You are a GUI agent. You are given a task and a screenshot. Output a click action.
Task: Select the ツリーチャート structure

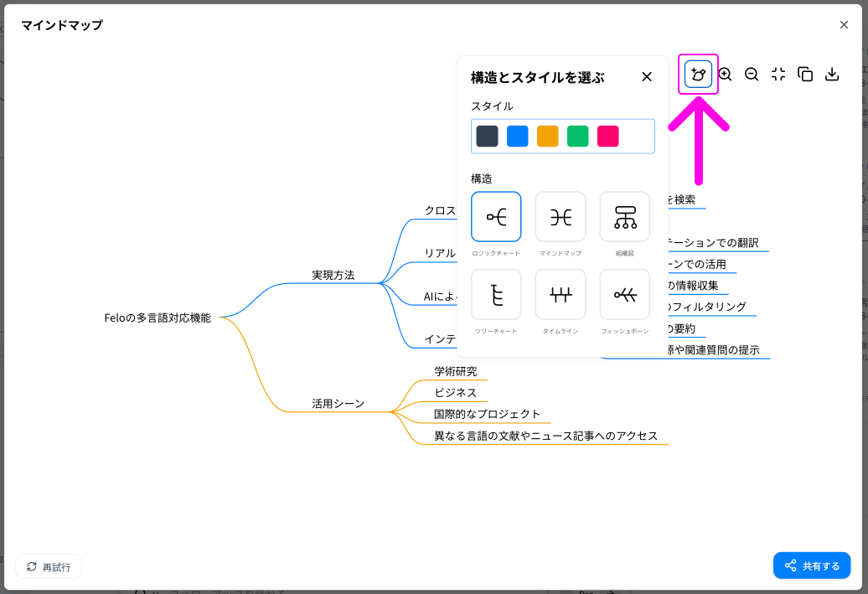pos(496,295)
